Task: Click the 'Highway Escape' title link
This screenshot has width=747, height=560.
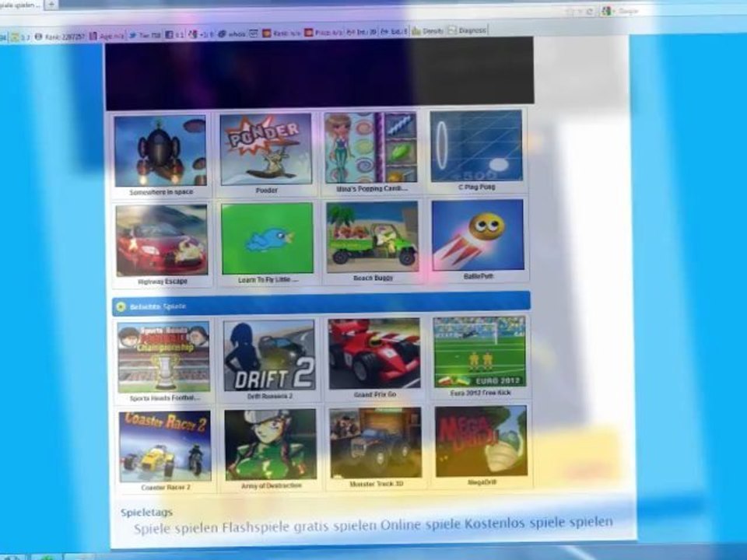Action: point(163,282)
